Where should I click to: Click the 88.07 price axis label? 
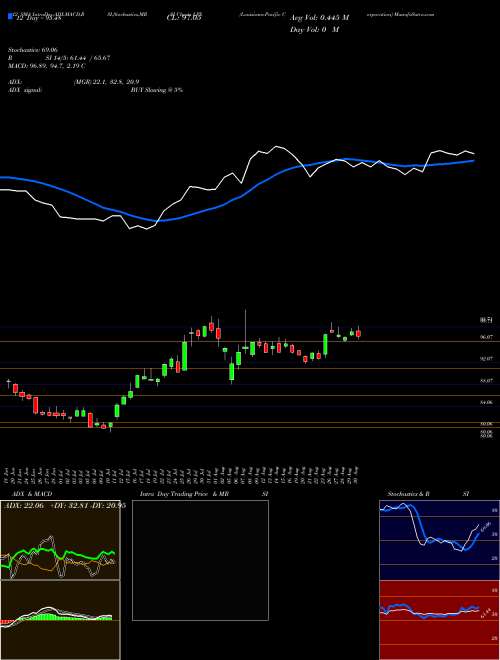coord(487,381)
